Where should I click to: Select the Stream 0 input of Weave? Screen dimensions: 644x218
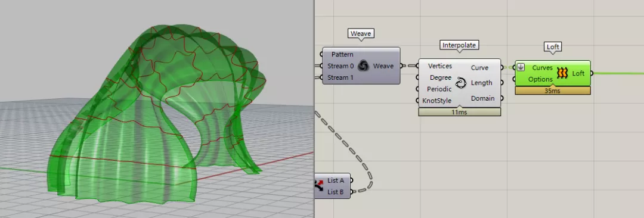point(340,66)
